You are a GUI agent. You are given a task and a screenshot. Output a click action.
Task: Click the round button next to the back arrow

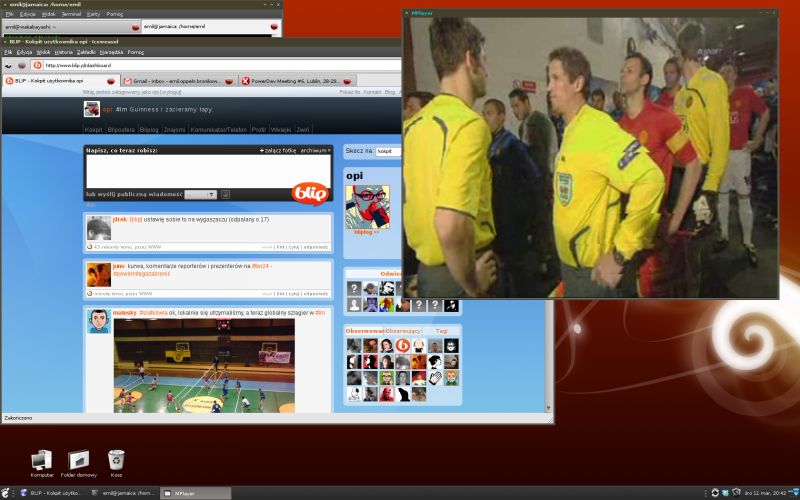coord(22,65)
